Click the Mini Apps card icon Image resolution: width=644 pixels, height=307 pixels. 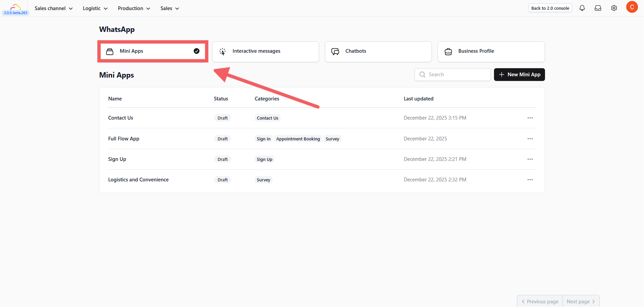110,51
